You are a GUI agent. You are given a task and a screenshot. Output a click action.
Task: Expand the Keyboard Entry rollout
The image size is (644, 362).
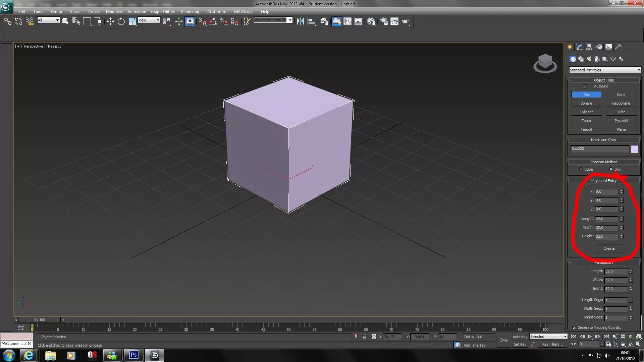tap(604, 180)
